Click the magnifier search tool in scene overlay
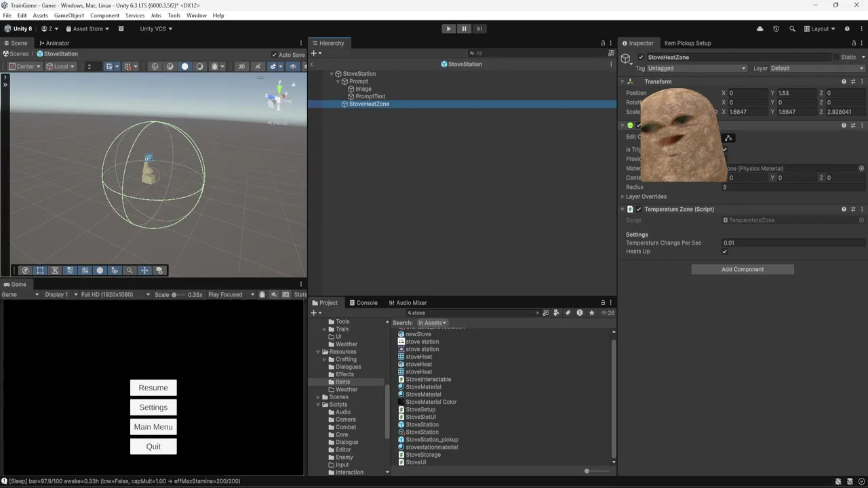The height and width of the screenshot is (488, 868). coord(130,270)
